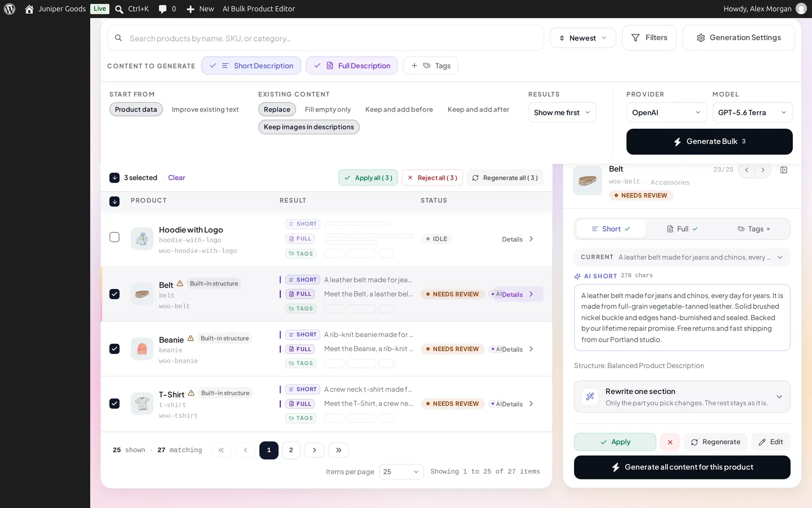
Task: Switch to the Full tab in details
Action: (x=682, y=229)
